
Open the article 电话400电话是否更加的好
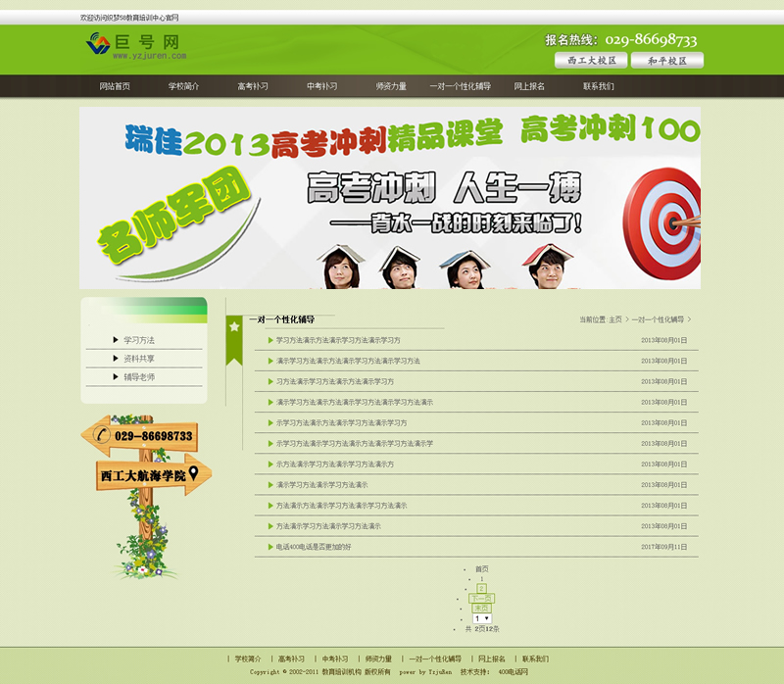pos(313,547)
